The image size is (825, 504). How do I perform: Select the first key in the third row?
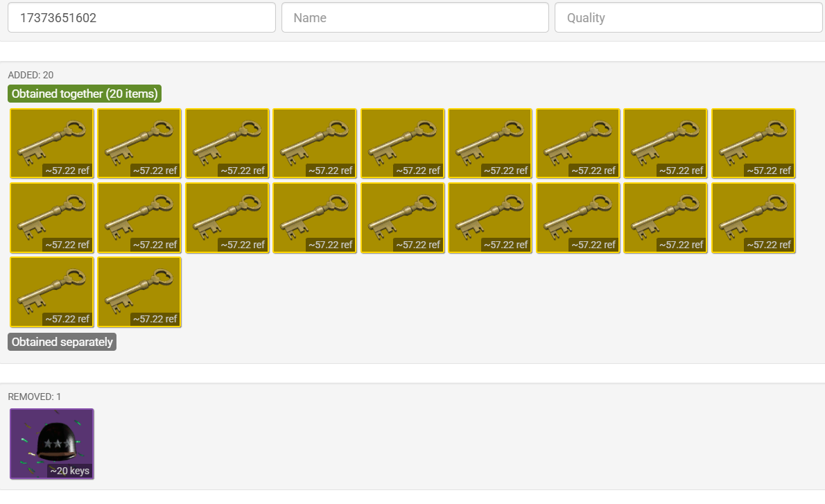[x=51, y=292]
